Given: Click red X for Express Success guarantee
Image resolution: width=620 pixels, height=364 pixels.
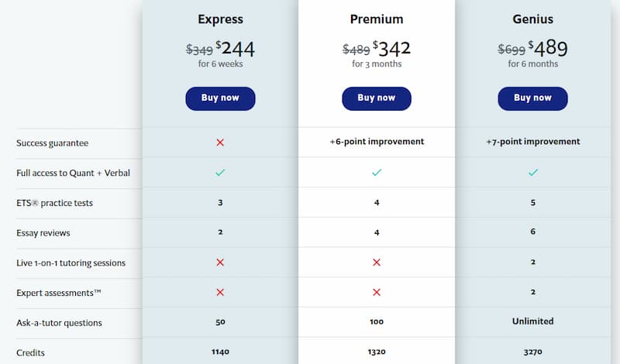Looking at the screenshot, I should (220, 143).
